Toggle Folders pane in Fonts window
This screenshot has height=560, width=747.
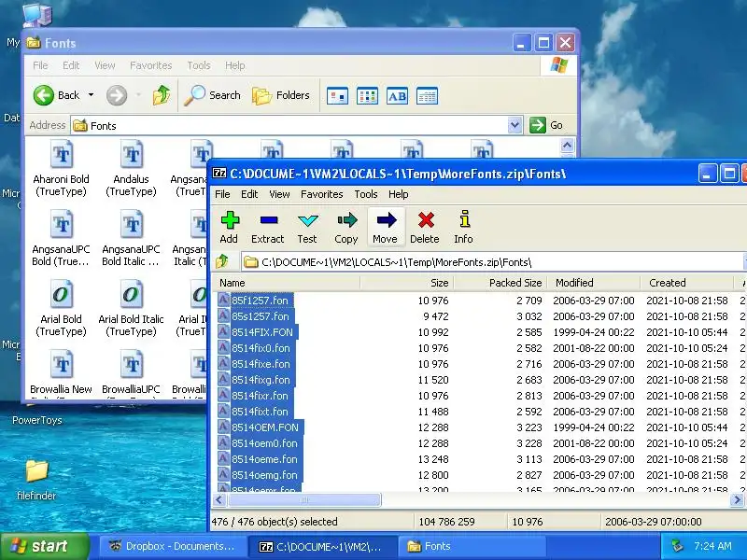click(x=281, y=95)
